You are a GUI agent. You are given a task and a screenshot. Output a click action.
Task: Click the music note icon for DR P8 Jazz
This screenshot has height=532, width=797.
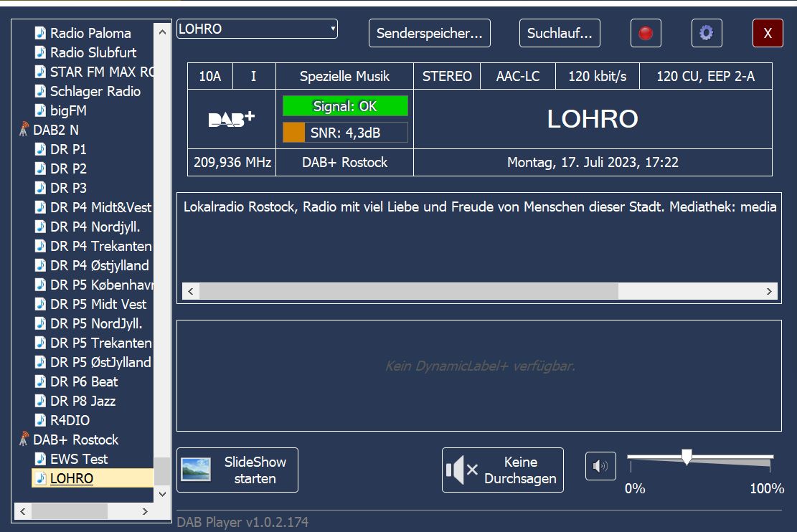[40, 400]
